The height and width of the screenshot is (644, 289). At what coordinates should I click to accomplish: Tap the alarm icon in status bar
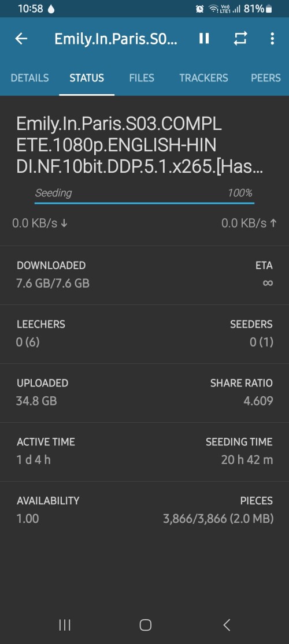(200, 9)
